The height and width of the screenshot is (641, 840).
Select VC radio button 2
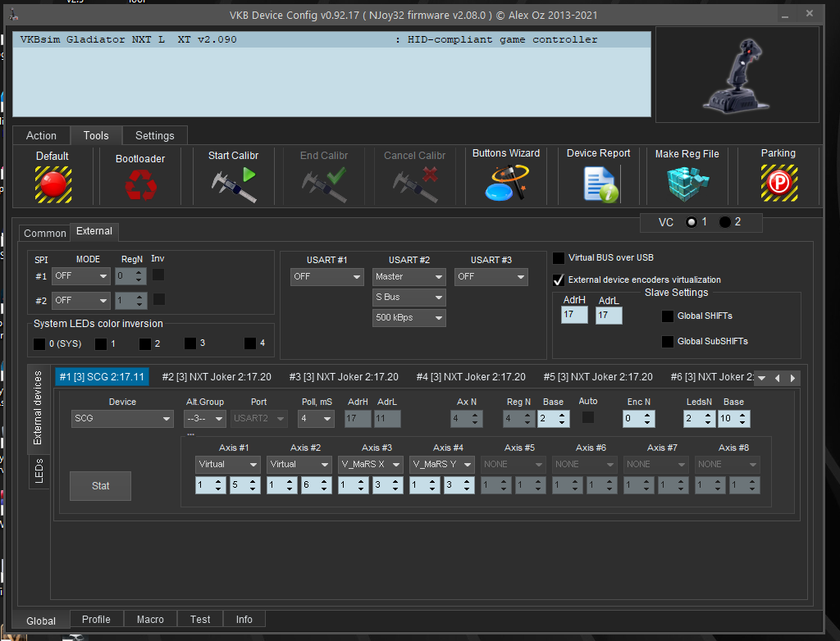pos(724,222)
